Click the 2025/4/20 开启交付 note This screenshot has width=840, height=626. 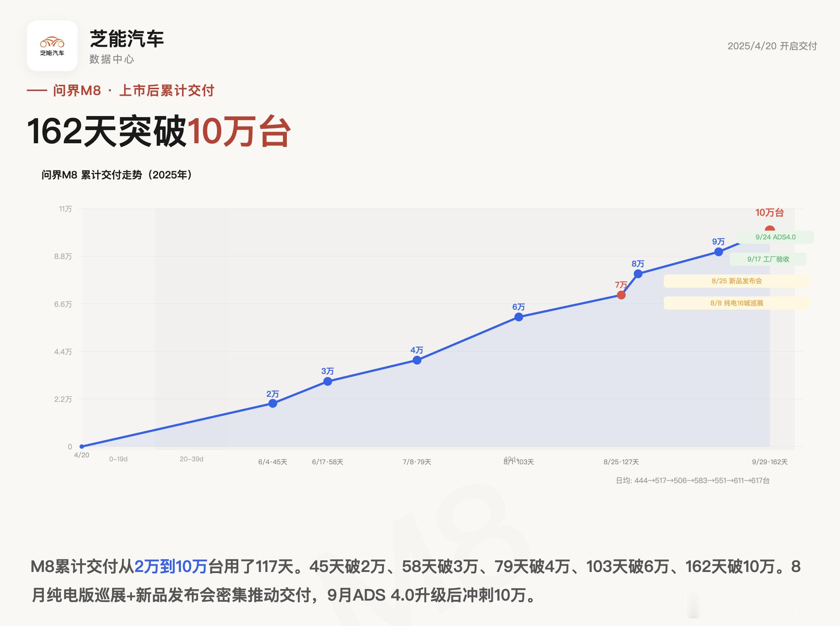[772, 46]
